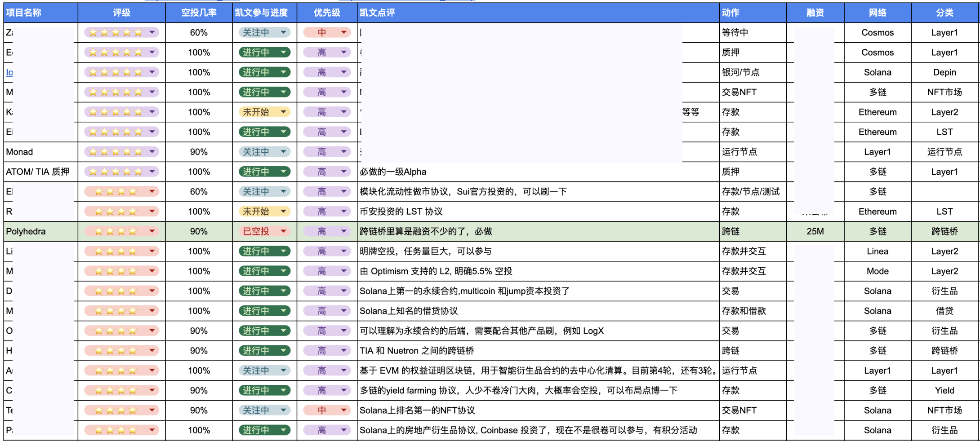Select the 融资 column header

[x=815, y=13]
